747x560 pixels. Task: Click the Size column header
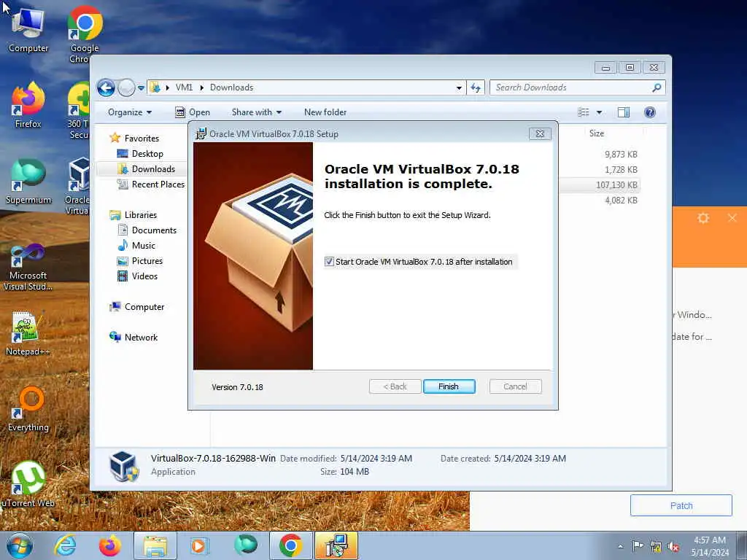(597, 134)
